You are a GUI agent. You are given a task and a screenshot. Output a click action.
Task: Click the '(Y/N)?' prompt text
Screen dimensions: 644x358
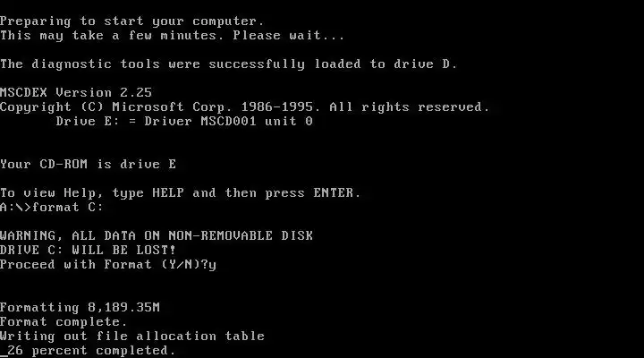pyautogui.click(x=184, y=264)
